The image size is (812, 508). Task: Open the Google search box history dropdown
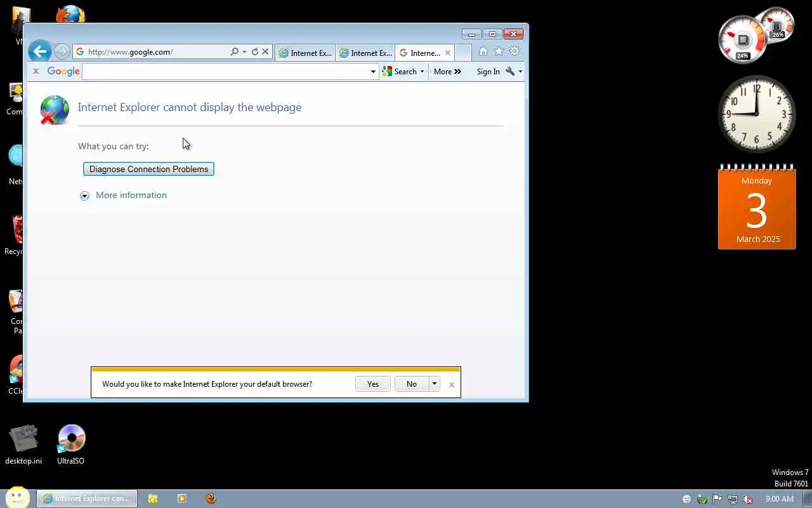pyautogui.click(x=373, y=72)
